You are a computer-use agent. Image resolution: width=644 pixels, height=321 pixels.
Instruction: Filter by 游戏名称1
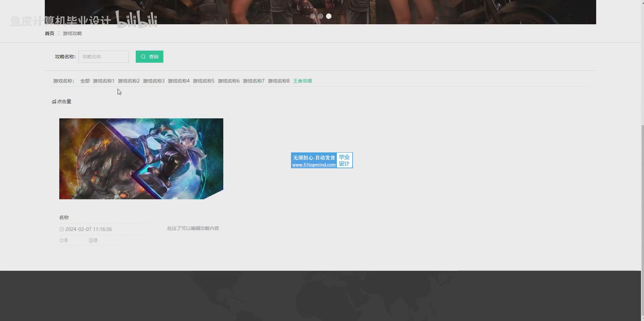tap(104, 81)
